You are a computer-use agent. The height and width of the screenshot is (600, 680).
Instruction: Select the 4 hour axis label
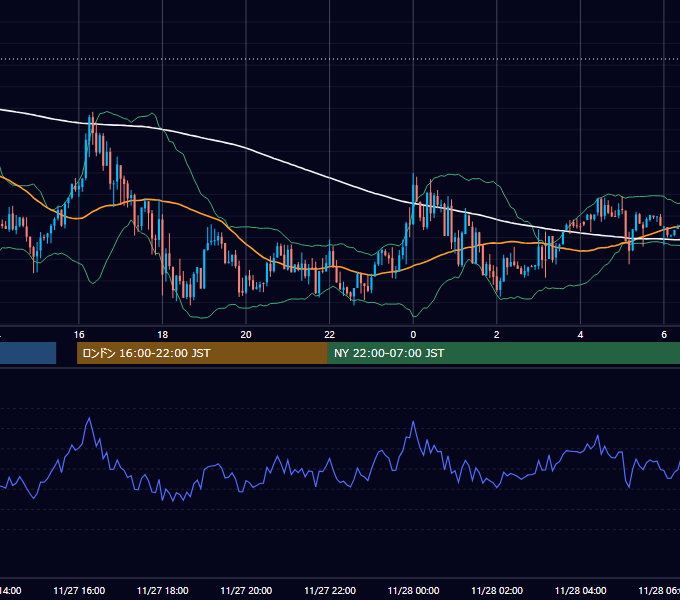580,335
